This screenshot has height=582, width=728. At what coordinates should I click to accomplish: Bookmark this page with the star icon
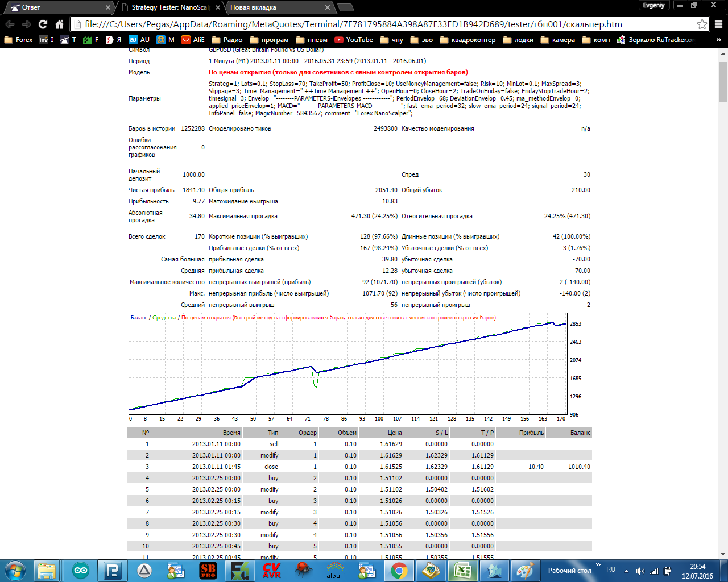pyautogui.click(x=702, y=24)
